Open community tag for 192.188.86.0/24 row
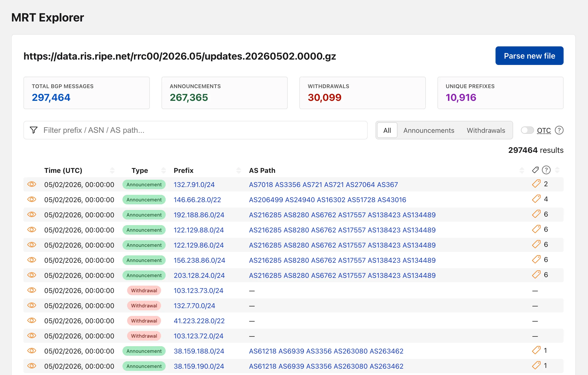Screen dimensions: 588x375 point(536,214)
